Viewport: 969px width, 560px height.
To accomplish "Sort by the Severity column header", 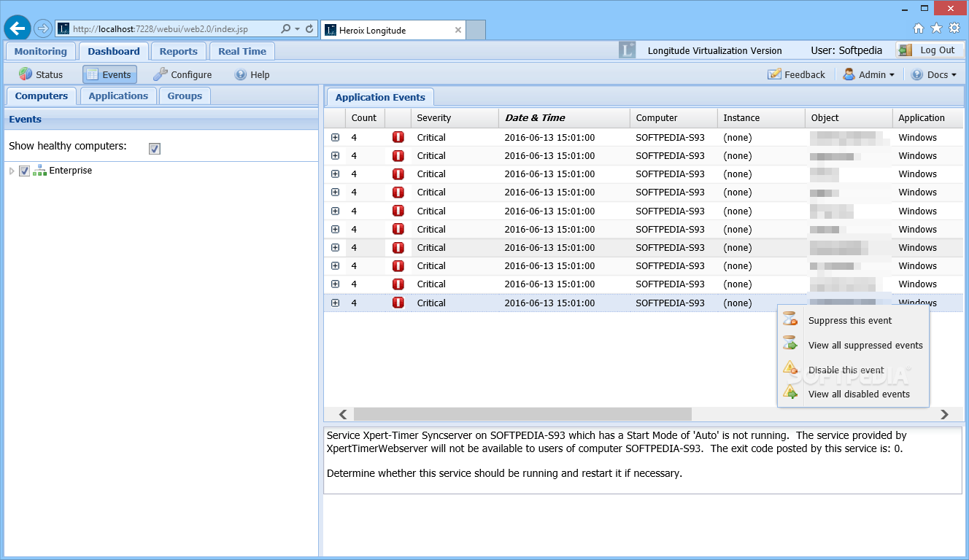I will 455,118.
